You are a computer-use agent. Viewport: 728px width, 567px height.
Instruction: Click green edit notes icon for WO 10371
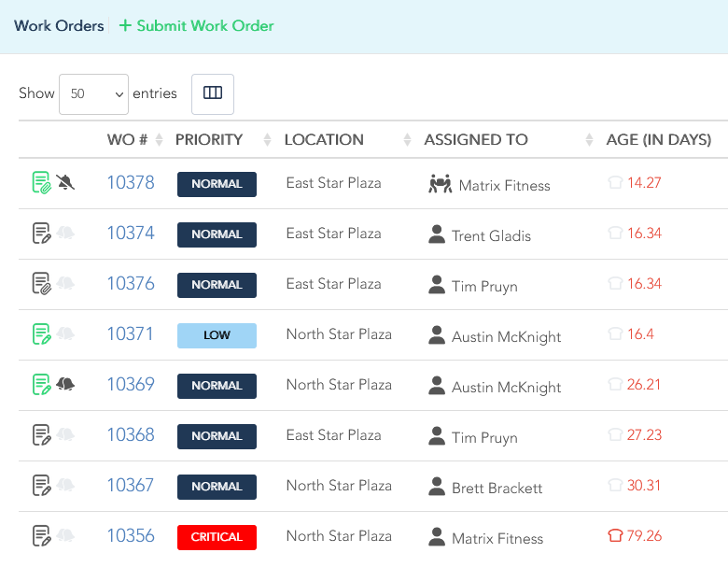tap(41, 333)
